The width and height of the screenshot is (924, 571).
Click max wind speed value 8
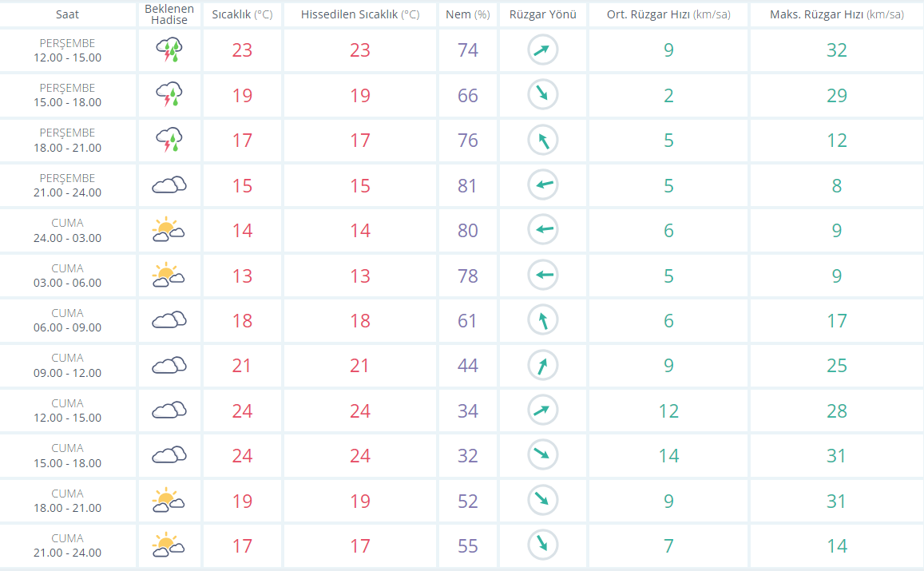click(x=837, y=185)
